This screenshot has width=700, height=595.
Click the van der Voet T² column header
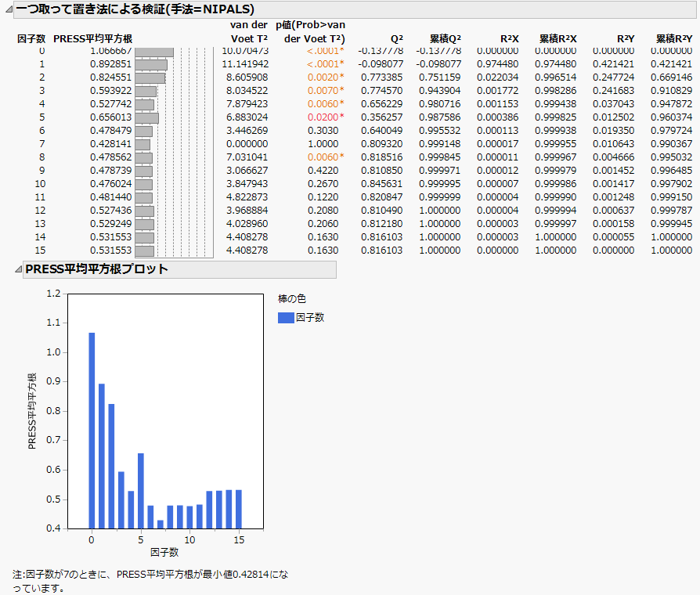click(x=245, y=31)
